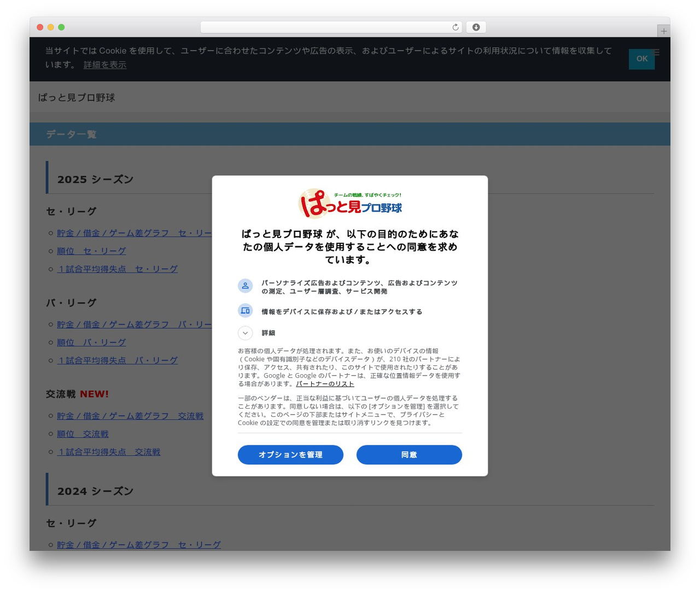
Task: Click the browser download icon
Action: [x=476, y=27]
